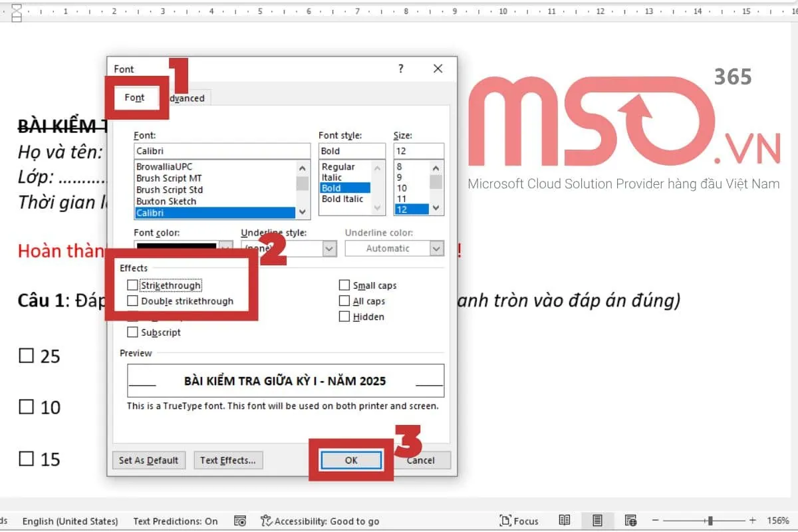Switch to Web Layout view icon
This screenshot has width=798, height=532.
pos(630,521)
